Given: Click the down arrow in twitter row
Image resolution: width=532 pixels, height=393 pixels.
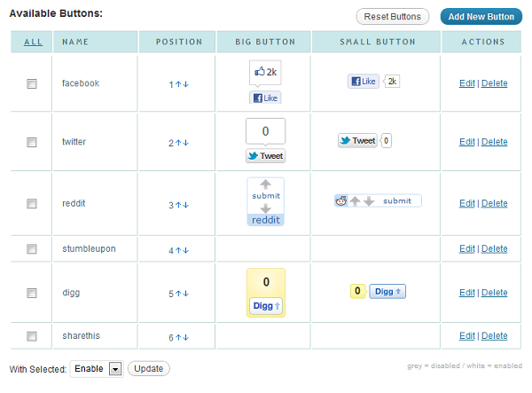Looking at the screenshot, I should coord(185,143).
